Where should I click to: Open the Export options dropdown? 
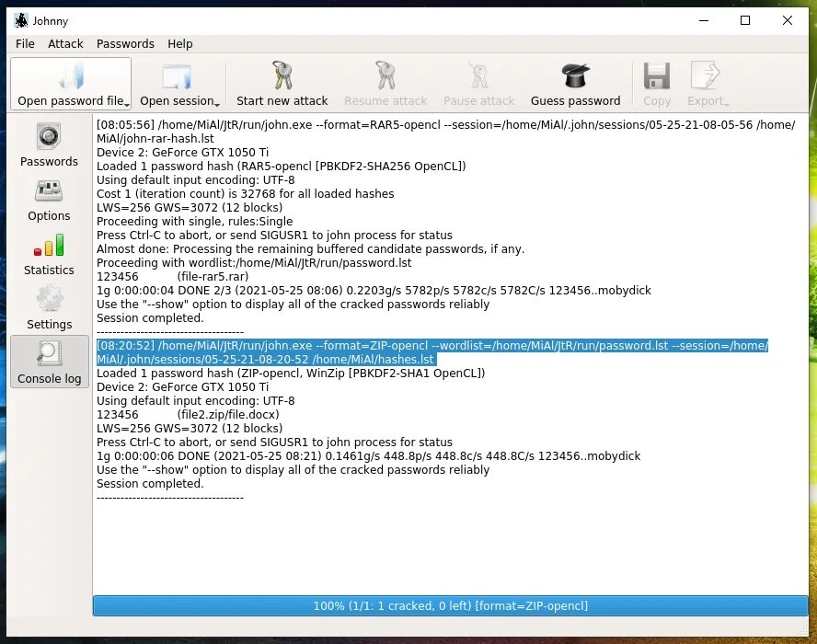727,104
